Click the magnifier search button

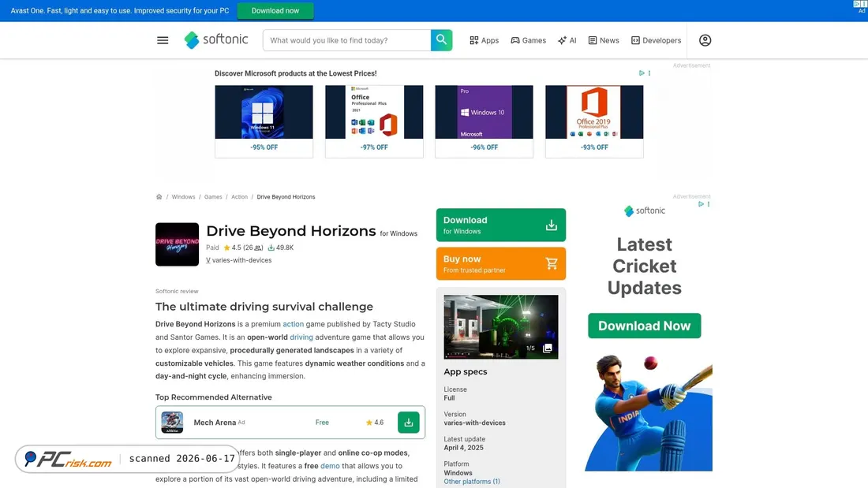pos(441,40)
